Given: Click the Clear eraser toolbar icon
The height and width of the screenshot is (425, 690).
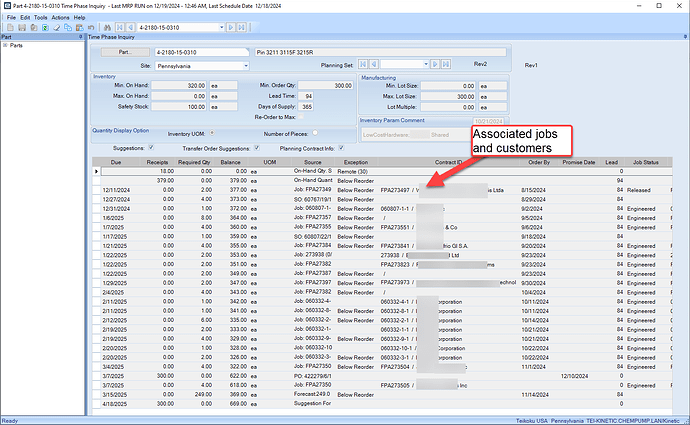Looking at the screenshot, I should pyautogui.click(x=56, y=27).
